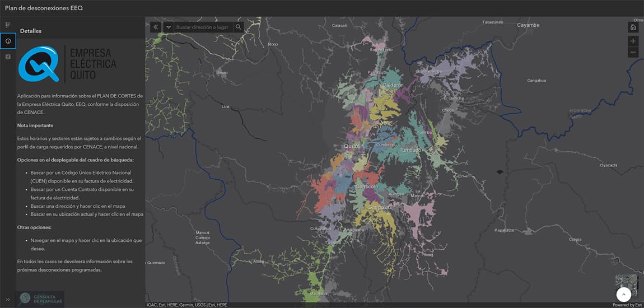Expand the sidebar using bottom double arrows
Viewport: 644px width, 308px height.
point(8,300)
